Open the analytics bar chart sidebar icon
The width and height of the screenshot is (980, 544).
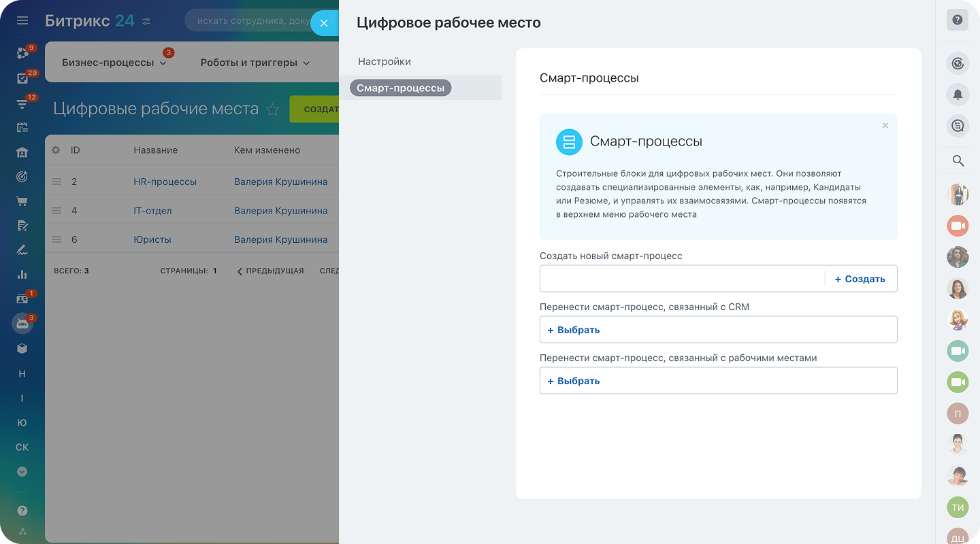(22, 275)
